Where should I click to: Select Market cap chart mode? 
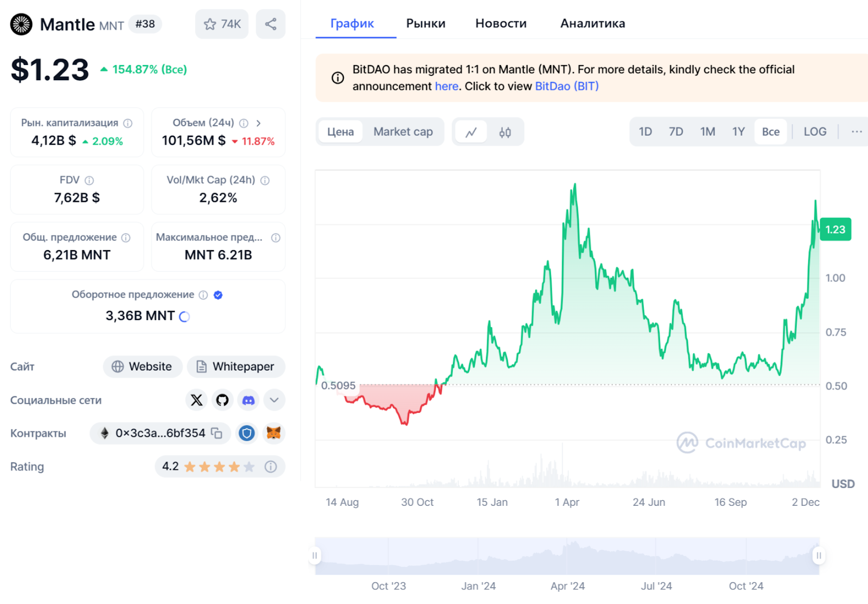[403, 132]
